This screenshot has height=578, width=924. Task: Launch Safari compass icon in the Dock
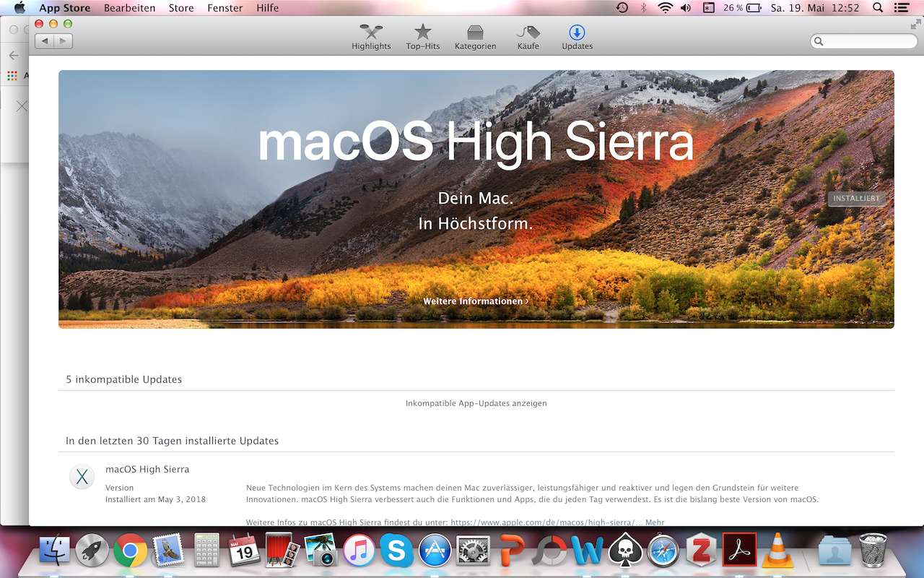pos(663,551)
